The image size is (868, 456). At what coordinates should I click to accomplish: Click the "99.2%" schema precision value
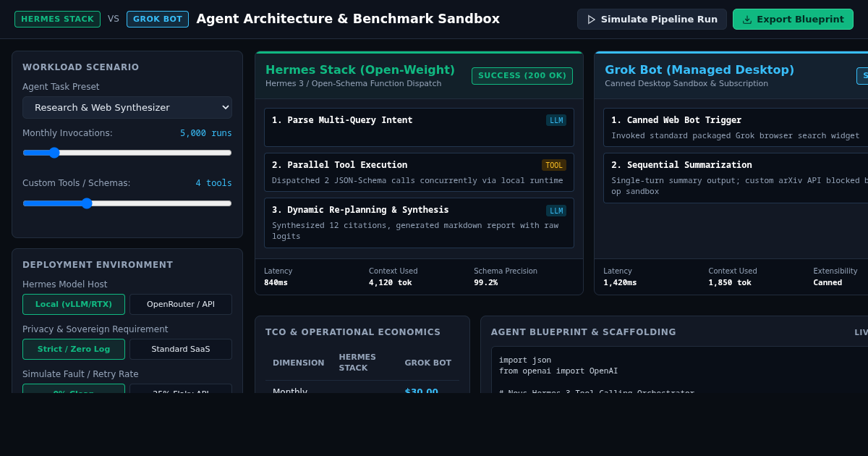click(x=485, y=283)
